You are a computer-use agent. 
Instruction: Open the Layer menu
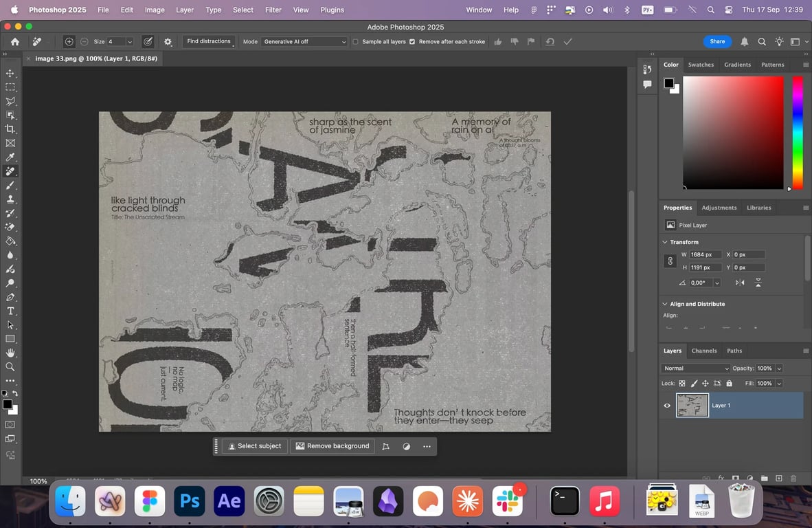click(184, 10)
